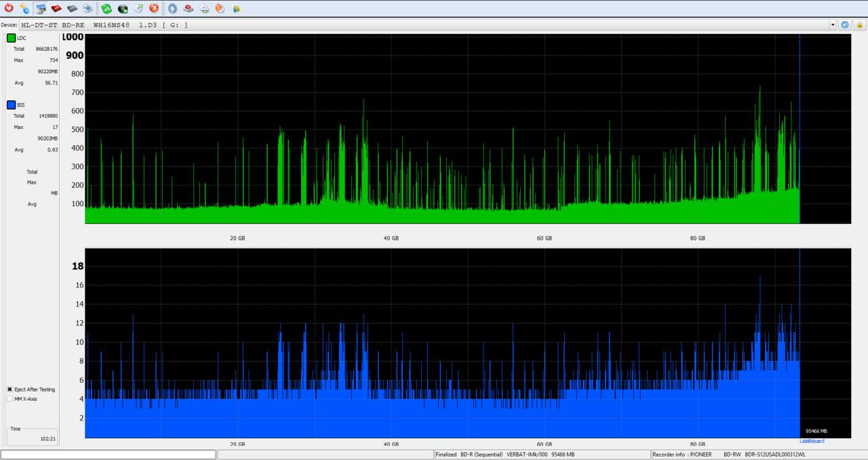The height and width of the screenshot is (460, 868).
Task: Enable the MM X-Axis checkbox
Action: coord(9,399)
